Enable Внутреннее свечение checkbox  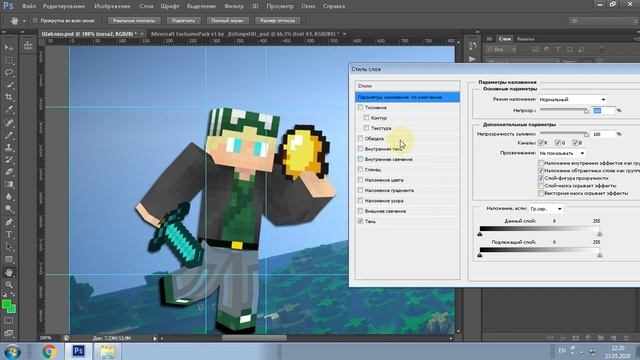[x=360, y=159]
